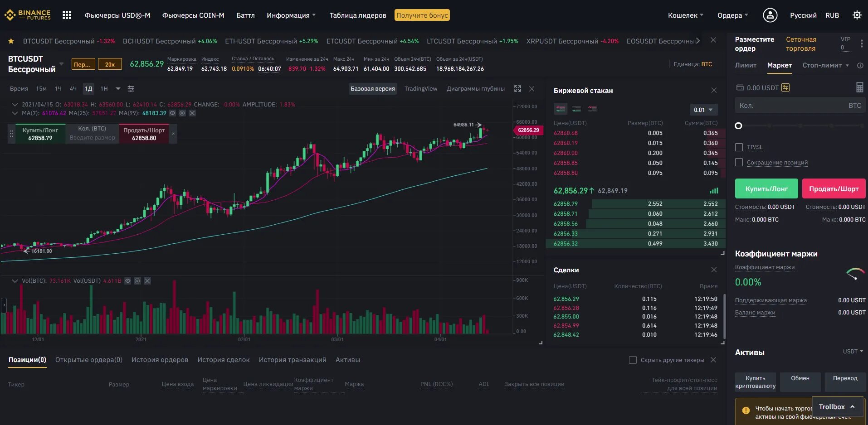Open Фьючерсы COIN-M menu
The width and height of the screenshot is (868, 425).
coord(193,15)
